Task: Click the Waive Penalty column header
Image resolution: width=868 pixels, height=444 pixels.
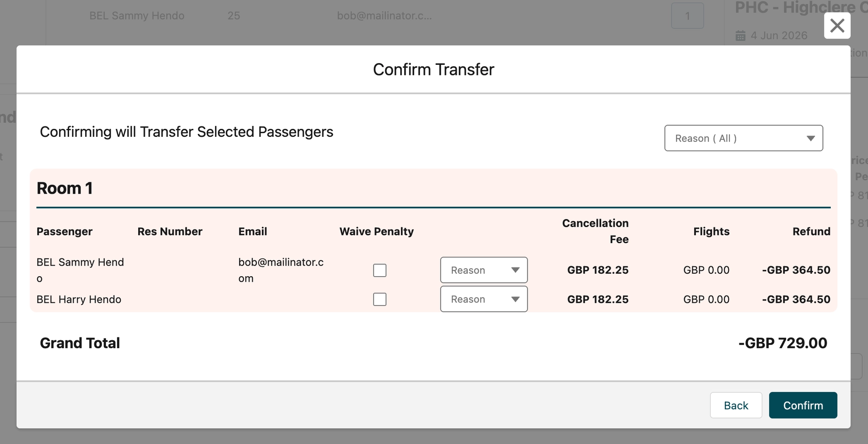Action: click(376, 231)
